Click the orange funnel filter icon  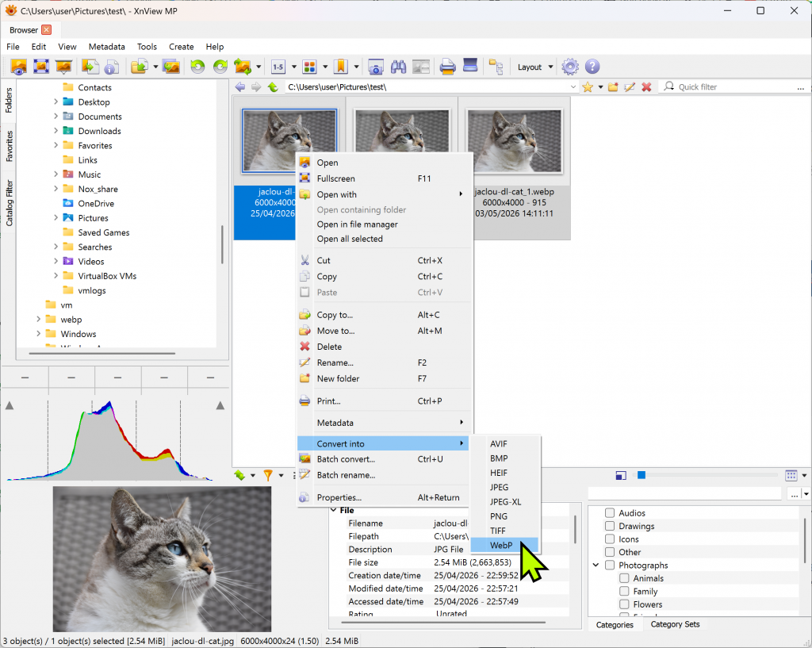click(268, 475)
